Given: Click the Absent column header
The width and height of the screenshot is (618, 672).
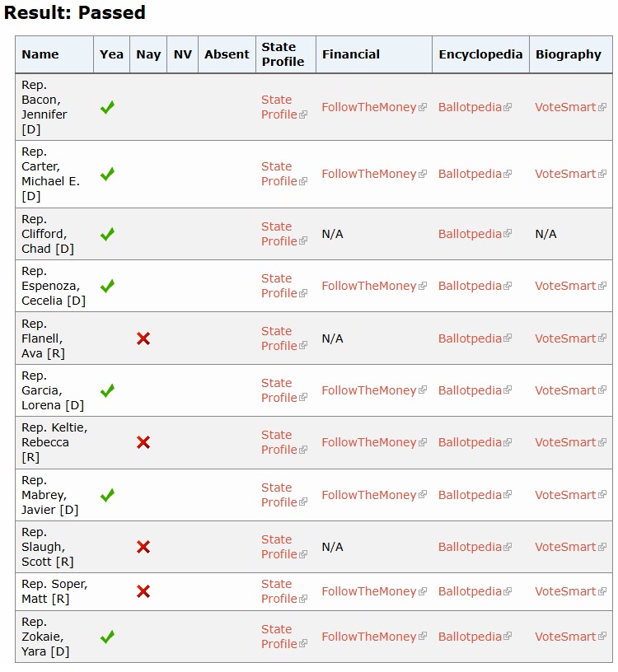Looking at the screenshot, I should coord(227,54).
